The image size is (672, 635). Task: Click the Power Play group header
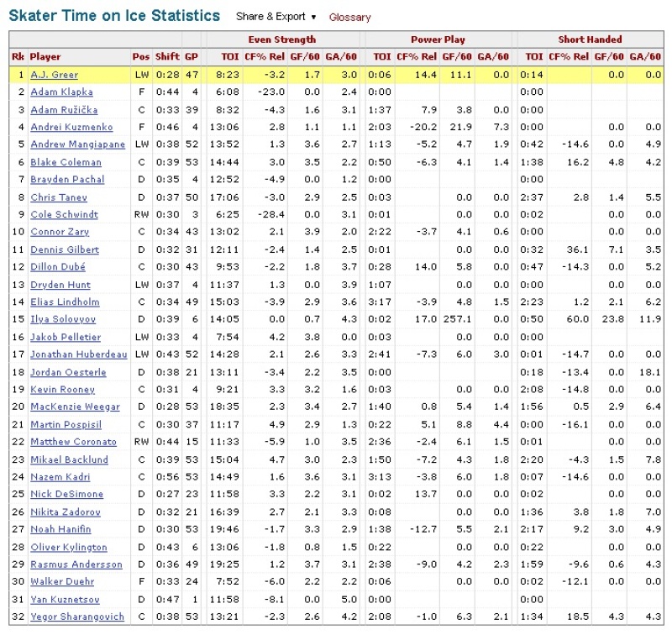(x=438, y=39)
